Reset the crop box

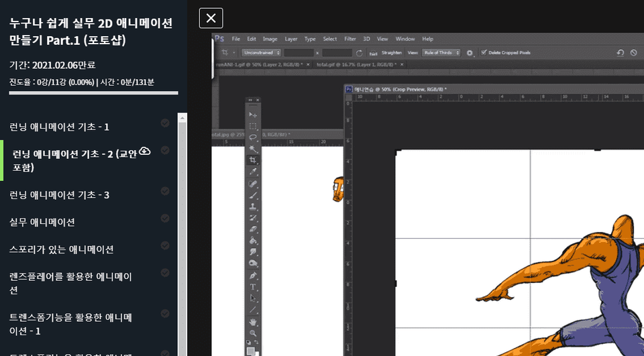620,52
